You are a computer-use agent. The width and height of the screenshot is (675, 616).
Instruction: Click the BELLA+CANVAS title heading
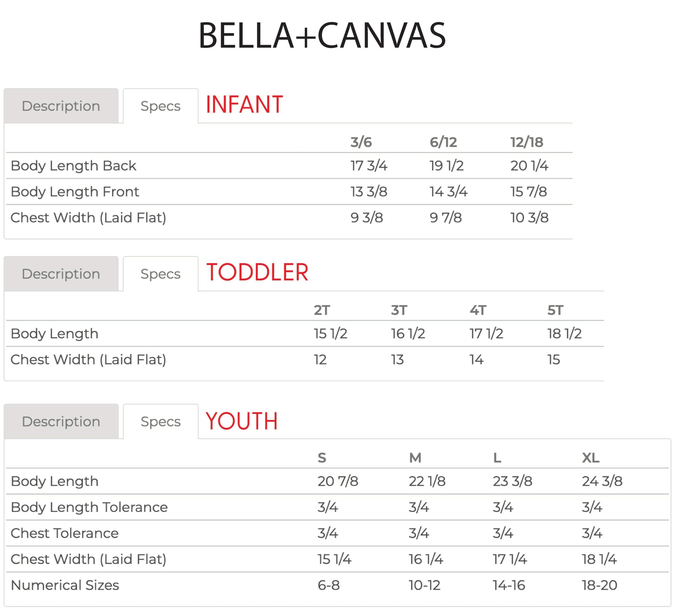coord(322,36)
